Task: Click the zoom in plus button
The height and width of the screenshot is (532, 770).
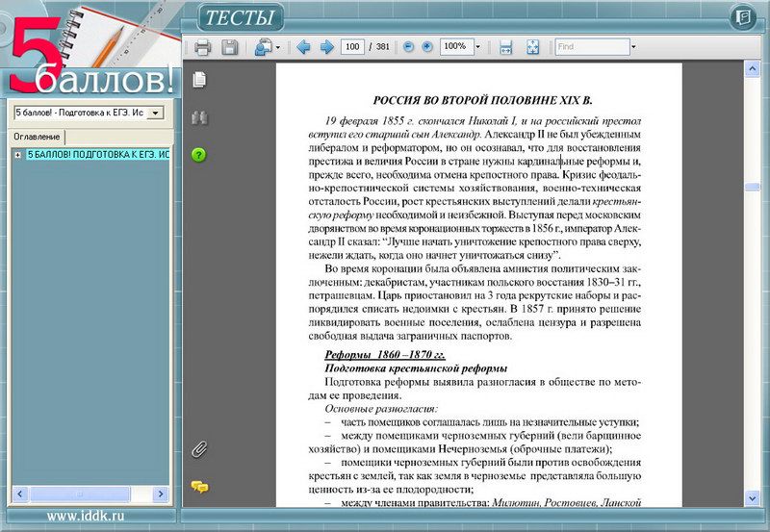Action: click(x=427, y=46)
